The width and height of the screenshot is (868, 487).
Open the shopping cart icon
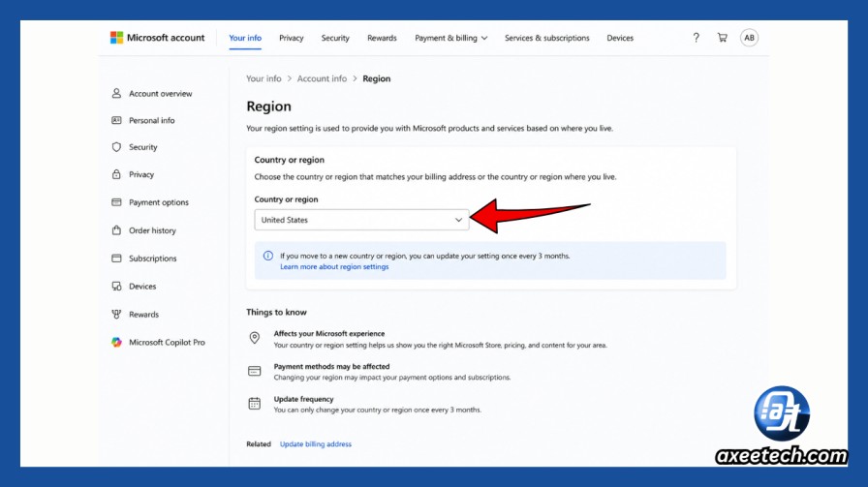point(723,38)
